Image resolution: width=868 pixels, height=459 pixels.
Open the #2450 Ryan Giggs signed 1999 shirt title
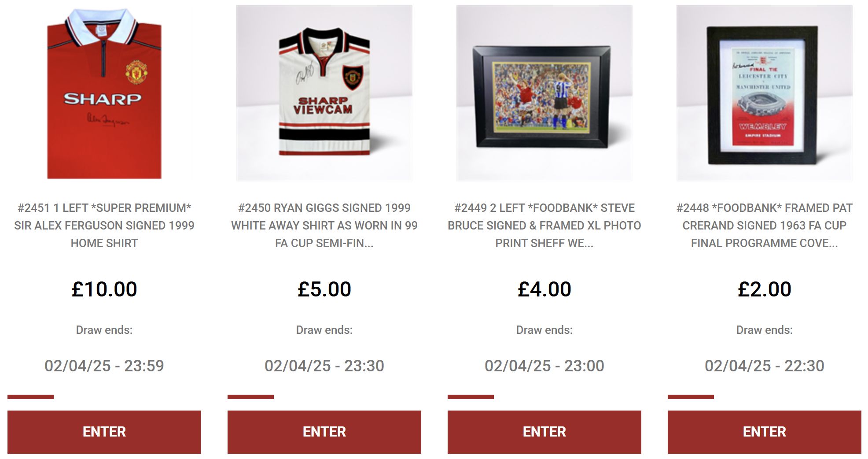[324, 226]
